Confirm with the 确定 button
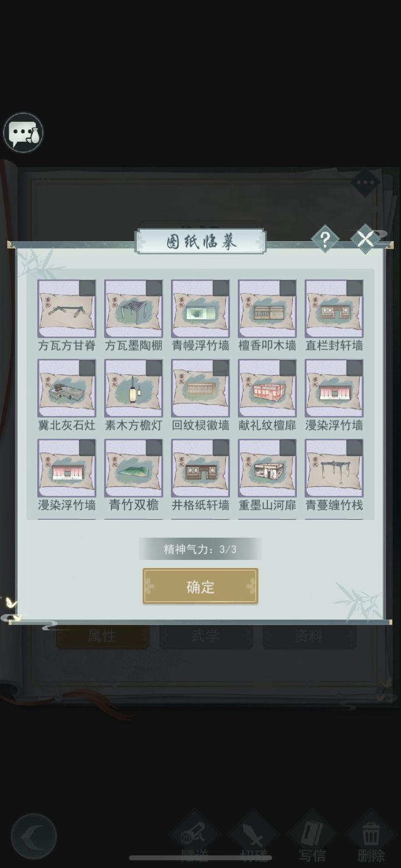 [x=200, y=586]
